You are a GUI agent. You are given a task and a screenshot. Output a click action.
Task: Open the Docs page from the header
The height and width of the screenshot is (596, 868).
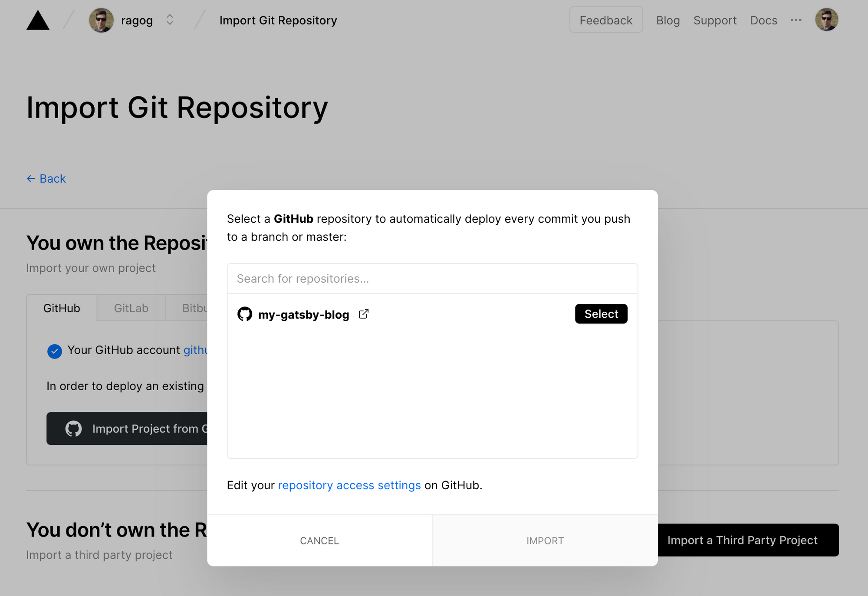pyautogui.click(x=763, y=20)
